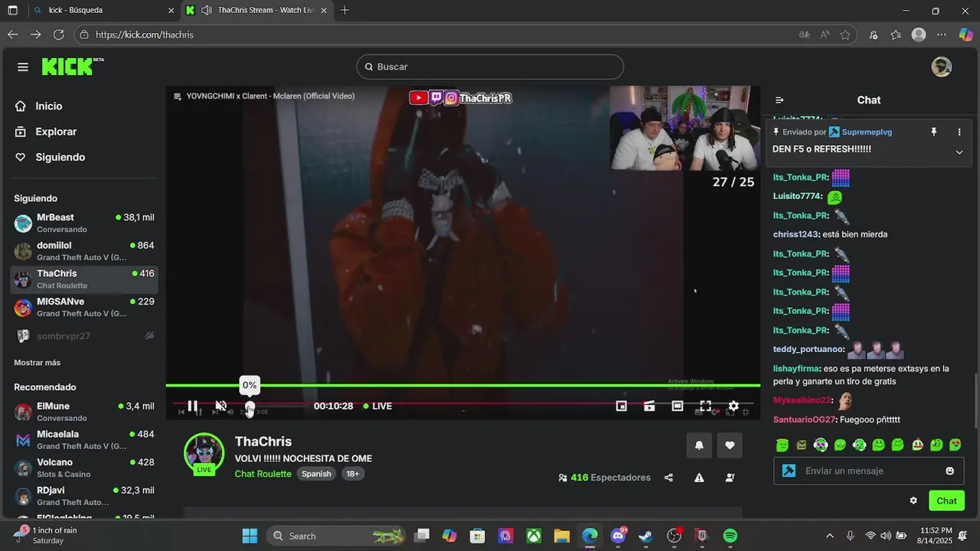This screenshot has height=551, width=980.
Task: Collapse the chat panel
Action: [x=779, y=100]
